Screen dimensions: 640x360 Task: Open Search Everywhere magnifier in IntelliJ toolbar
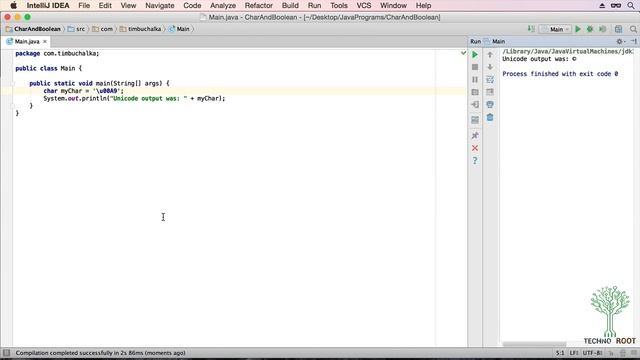[633, 29]
